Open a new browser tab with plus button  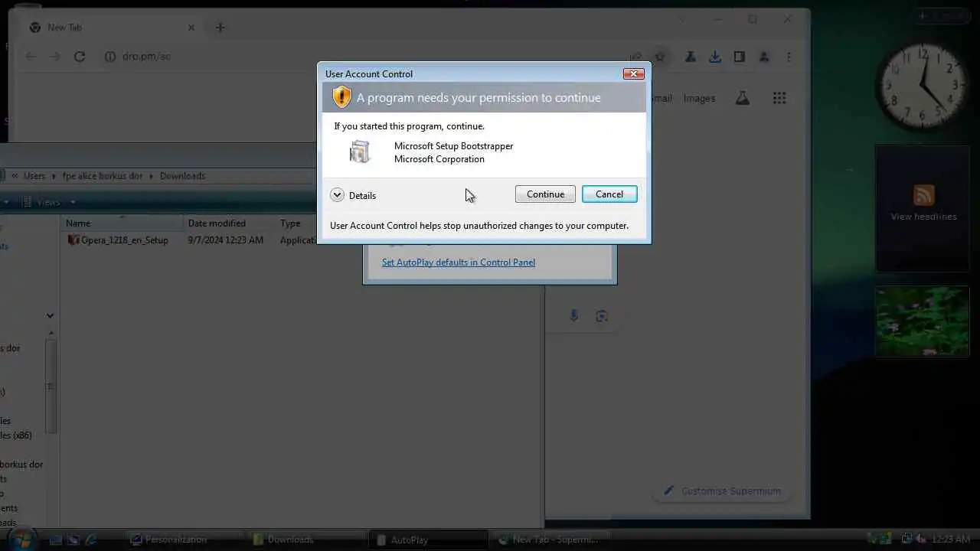[x=220, y=28]
